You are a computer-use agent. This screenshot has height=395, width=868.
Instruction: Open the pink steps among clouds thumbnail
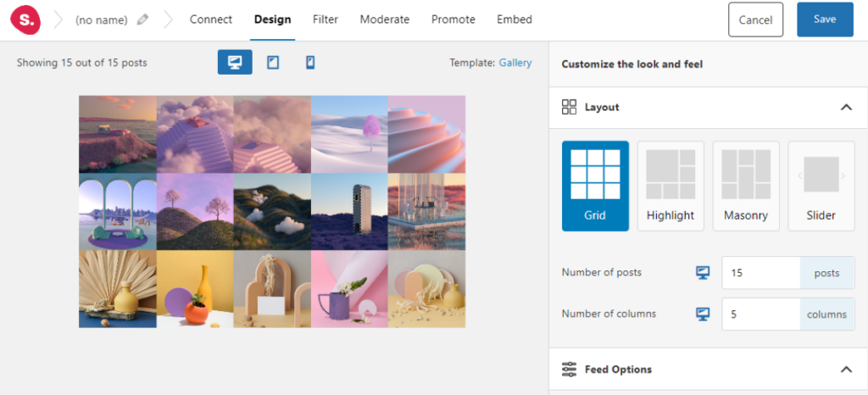(272, 135)
